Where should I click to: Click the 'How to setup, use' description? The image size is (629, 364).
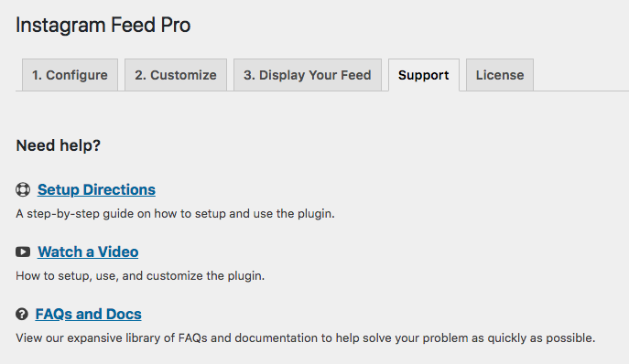click(140, 276)
